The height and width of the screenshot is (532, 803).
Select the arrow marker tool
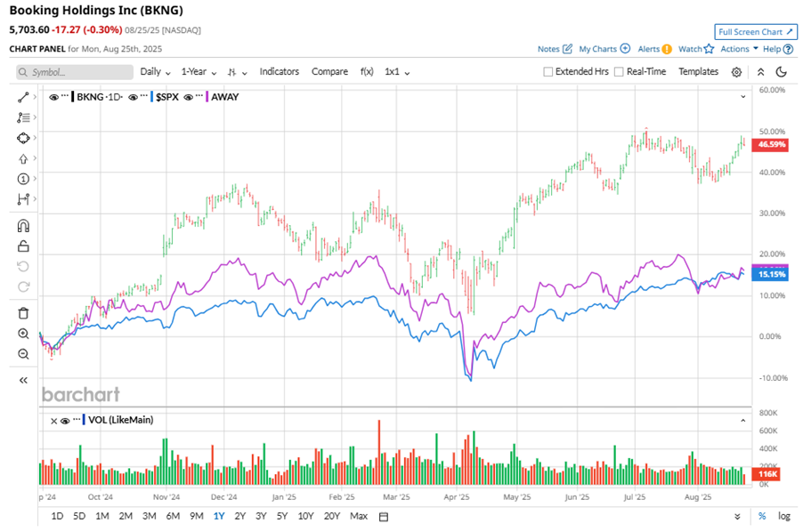click(x=23, y=158)
